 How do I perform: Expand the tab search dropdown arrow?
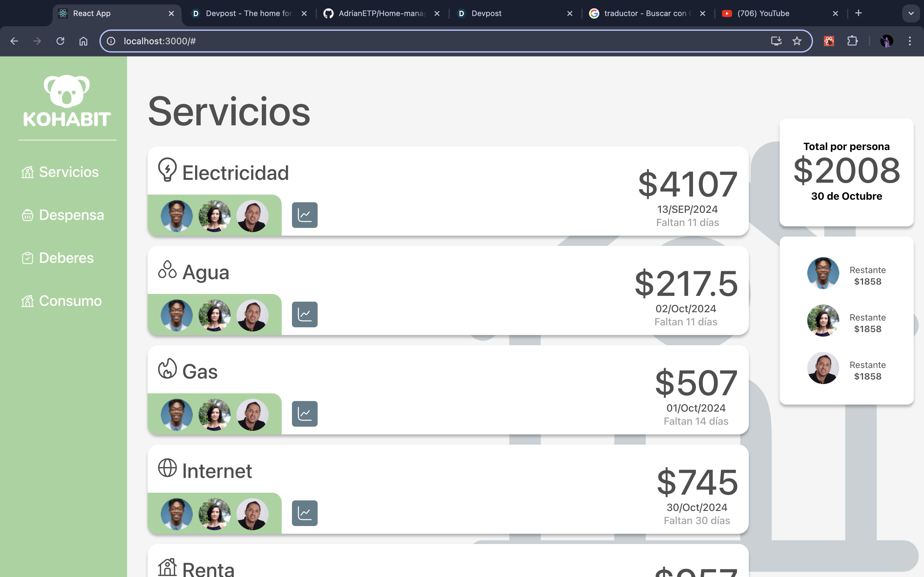click(911, 13)
